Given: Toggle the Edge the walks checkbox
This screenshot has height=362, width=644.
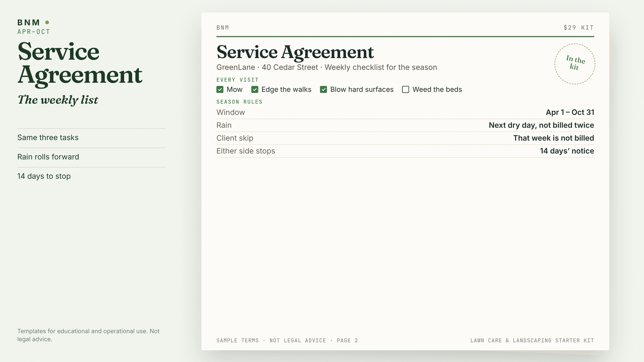Looking at the screenshot, I should 255,89.
